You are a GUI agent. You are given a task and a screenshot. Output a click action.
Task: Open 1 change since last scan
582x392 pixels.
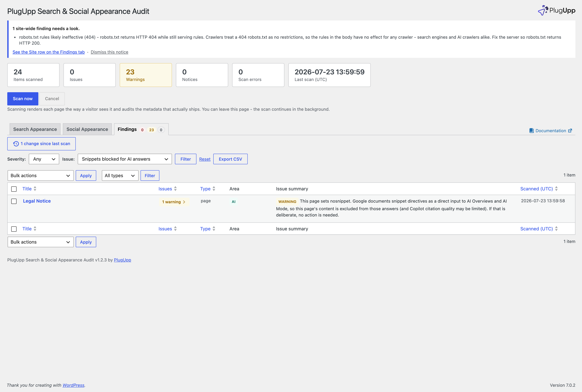coord(42,144)
